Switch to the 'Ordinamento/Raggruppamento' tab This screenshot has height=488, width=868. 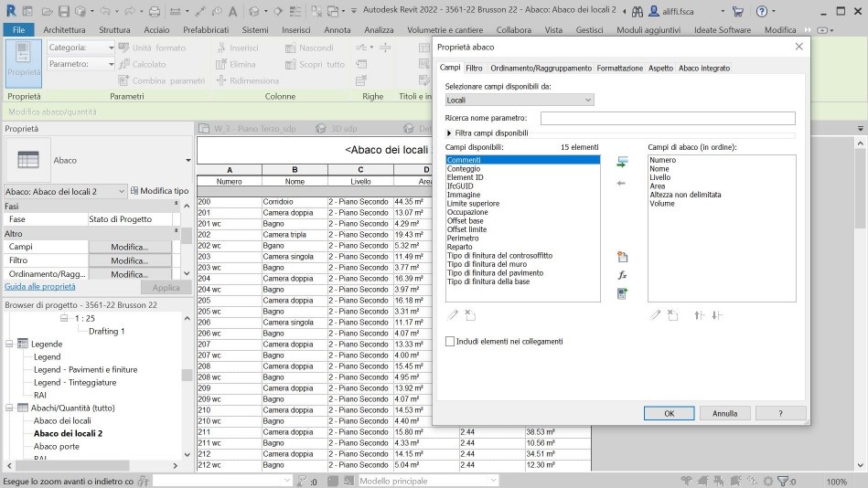[541, 69]
